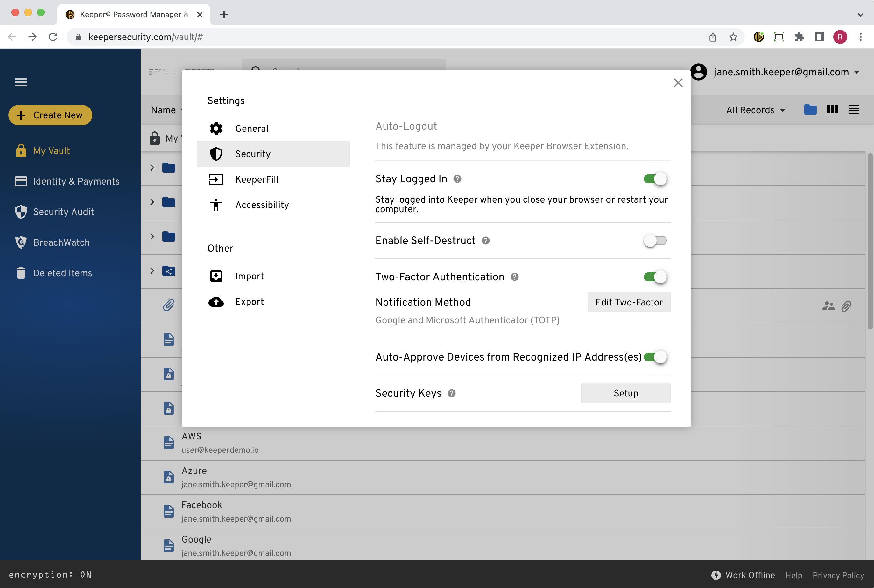The width and height of the screenshot is (874, 588).
Task: Click the Edit Two-Factor button
Action: tap(629, 302)
